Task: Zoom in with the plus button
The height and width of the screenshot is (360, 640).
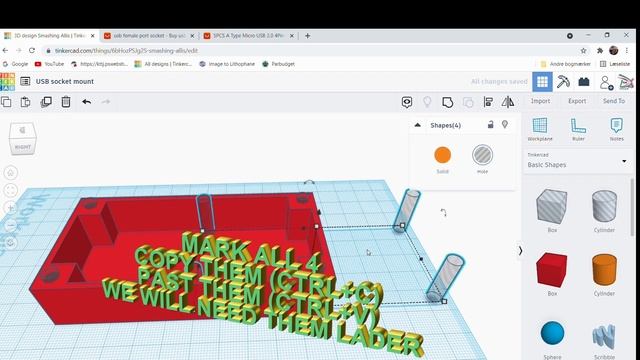Action: coord(11,208)
